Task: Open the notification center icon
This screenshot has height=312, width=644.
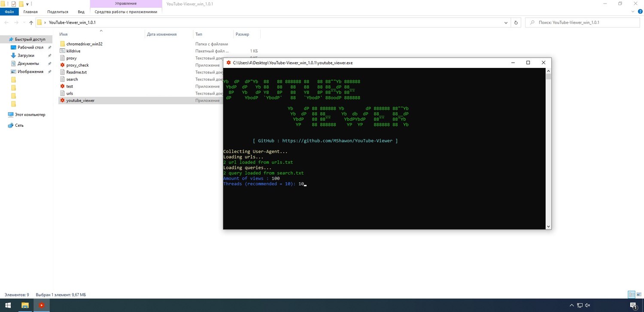Action: (634, 306)
